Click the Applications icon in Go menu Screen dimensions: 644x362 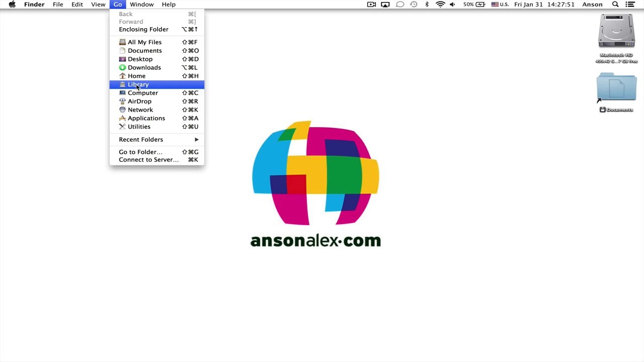[x=122, y=118]
